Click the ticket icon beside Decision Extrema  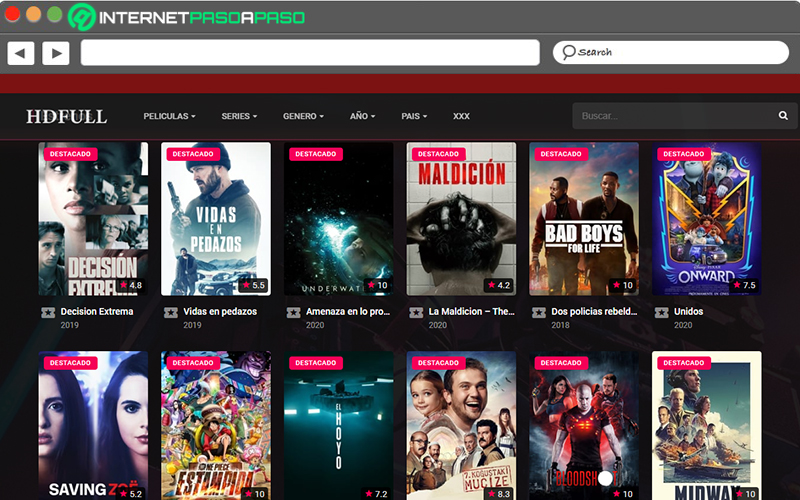click(x=48, y=312)
